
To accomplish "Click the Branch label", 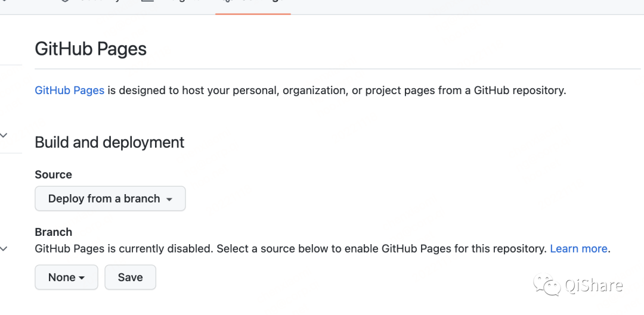I will click(x=54, y=232).
